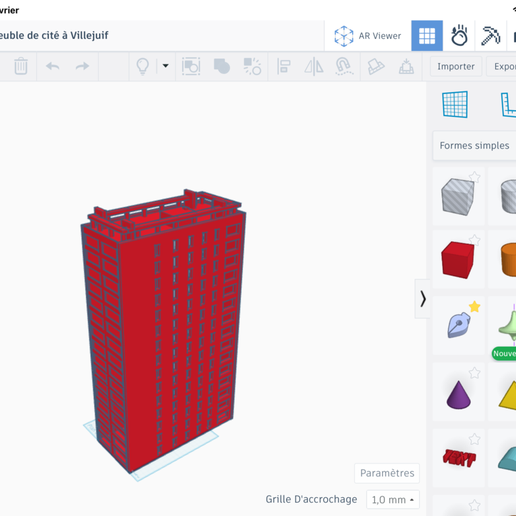The height and width of the screenshot is (516, 516).
Task: Select the red solid box shape
Action: pyautogui.click(x=458, y=259)
